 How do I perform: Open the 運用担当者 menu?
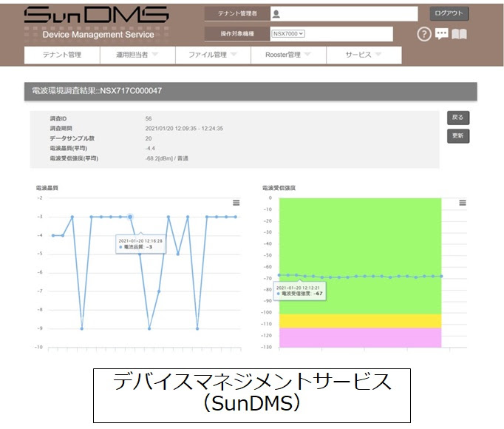(x=137, y=55)
